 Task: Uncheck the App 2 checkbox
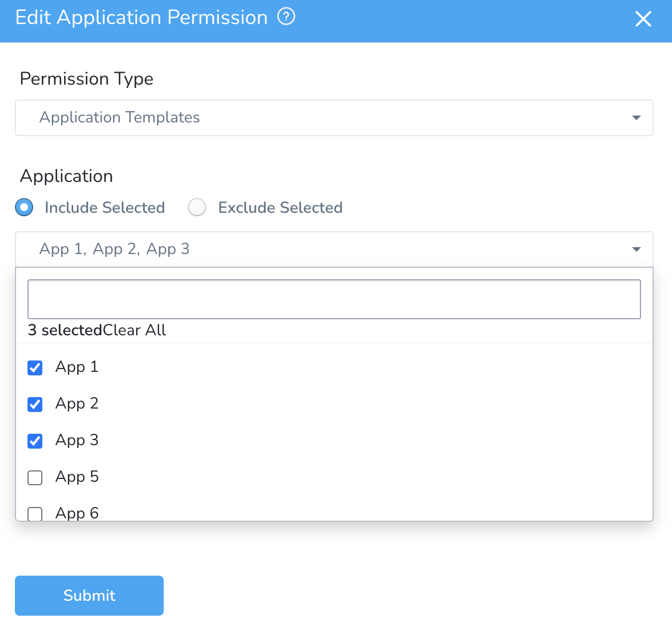(x=35, y=404)
